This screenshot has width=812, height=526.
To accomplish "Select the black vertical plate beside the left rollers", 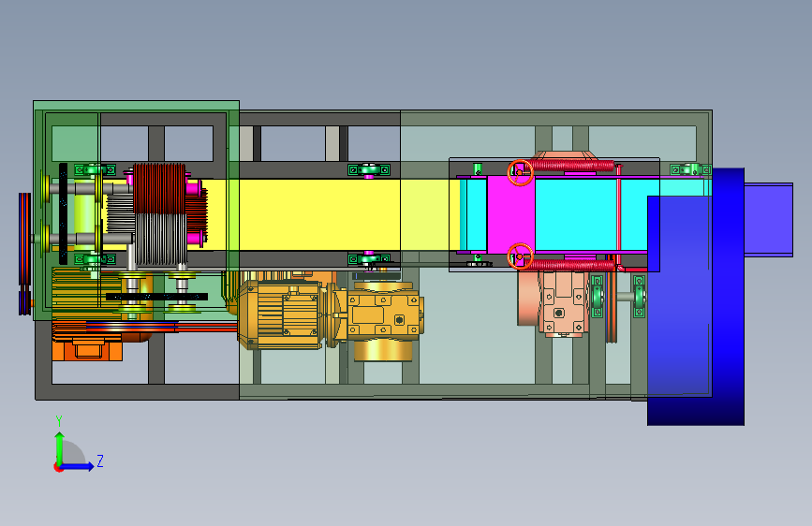I will [x=63, y=213].
